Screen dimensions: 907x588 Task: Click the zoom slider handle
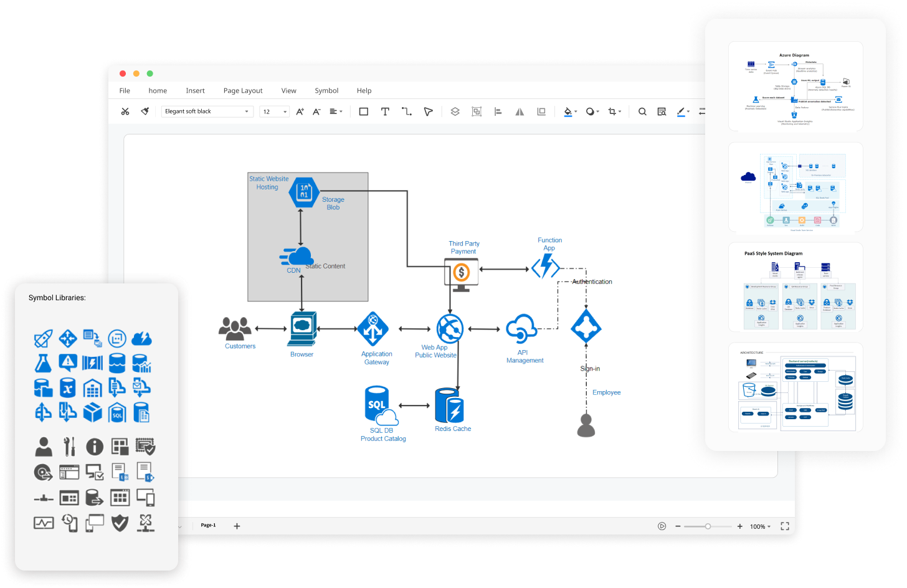[708, 526]
